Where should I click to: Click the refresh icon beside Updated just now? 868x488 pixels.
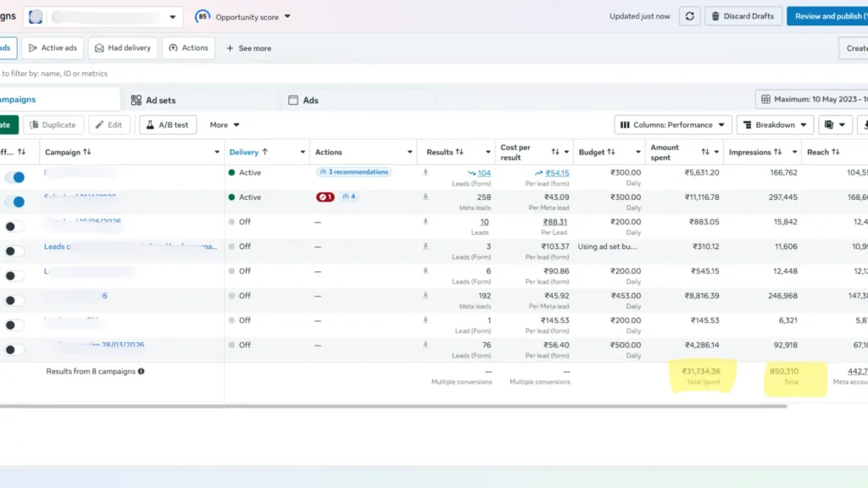[690, 16]
